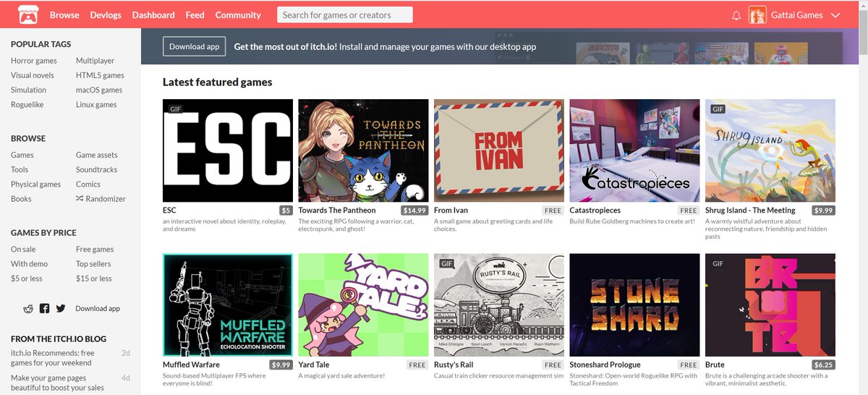
Task: Browse Books
Action: [21, 198]
